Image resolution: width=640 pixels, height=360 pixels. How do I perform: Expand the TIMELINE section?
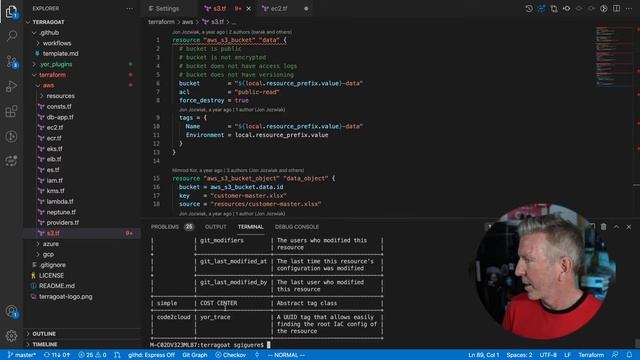82,344
